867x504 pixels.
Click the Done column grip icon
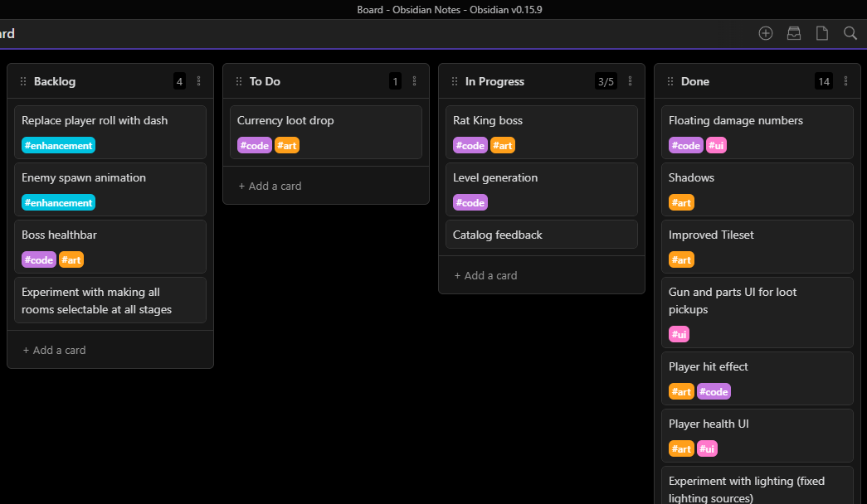pyautogui.click(x=670, y=80)
